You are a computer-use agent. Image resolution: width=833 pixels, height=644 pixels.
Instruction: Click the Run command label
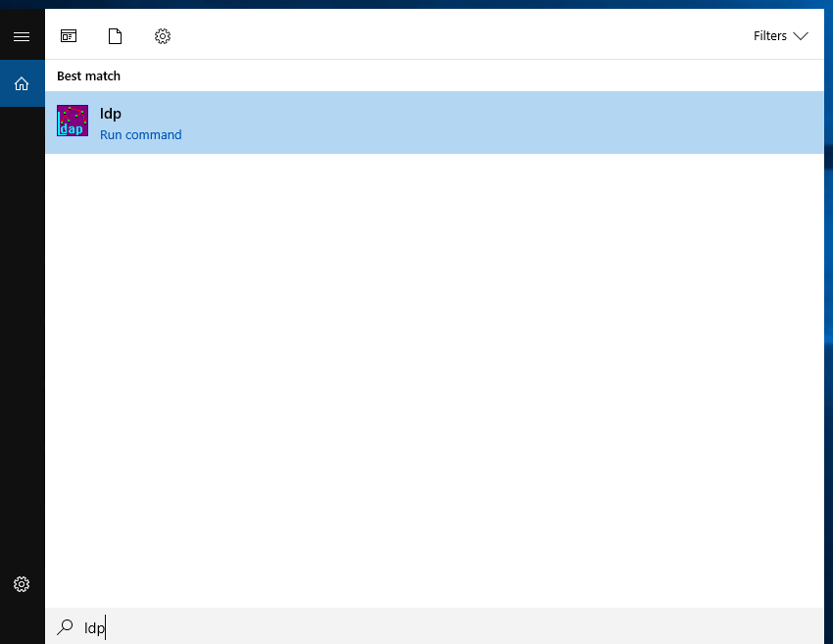tap(141, 135)
